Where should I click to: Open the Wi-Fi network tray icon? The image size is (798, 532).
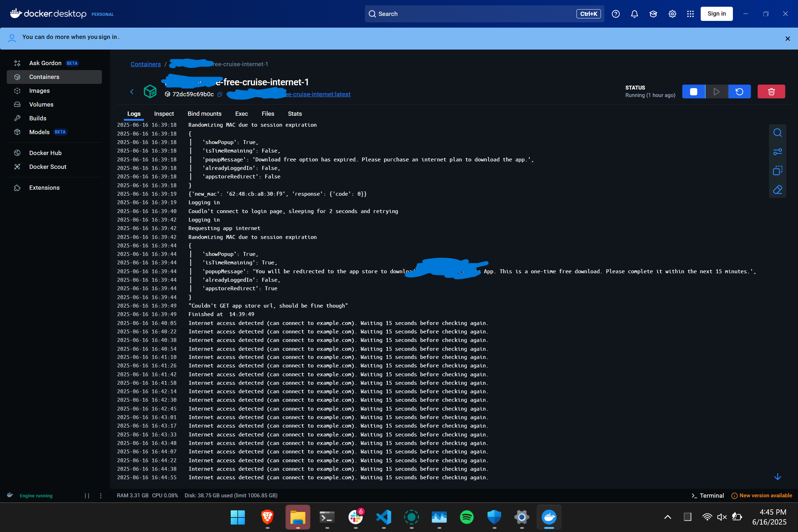707,517
